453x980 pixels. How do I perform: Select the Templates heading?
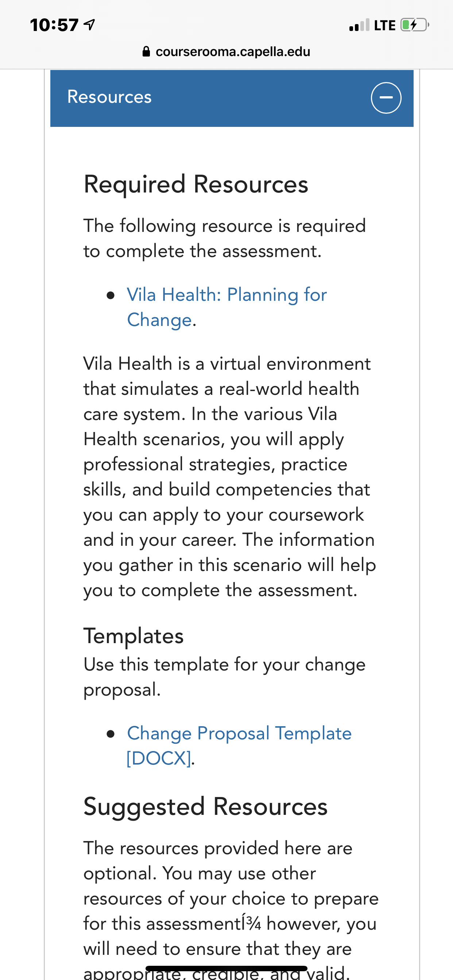[133, 635]
